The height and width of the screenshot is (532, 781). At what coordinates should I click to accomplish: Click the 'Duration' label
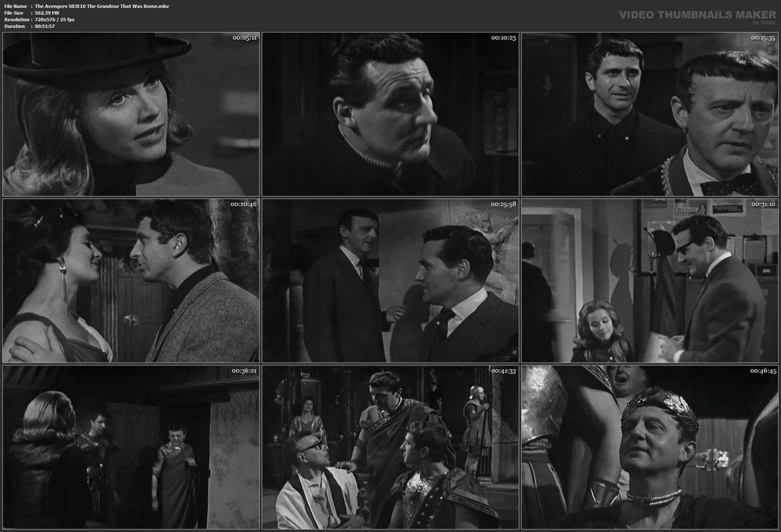(15, 27)
